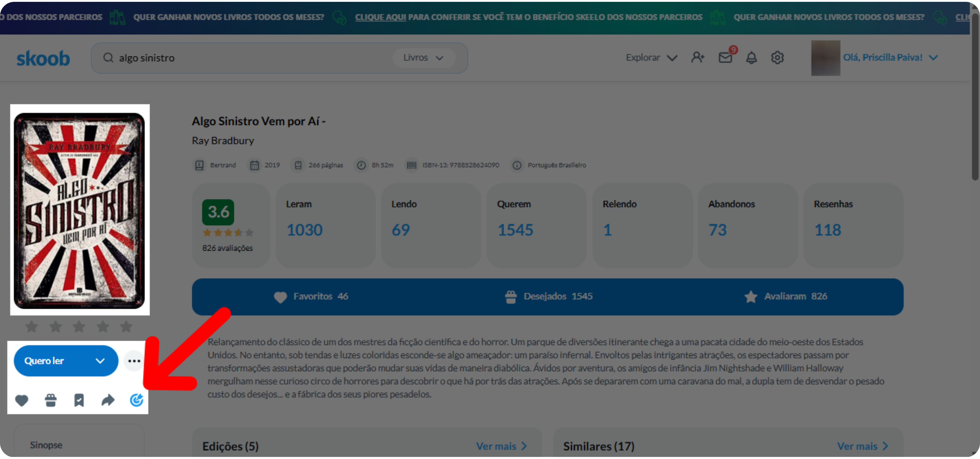Click the bookmark icon under Quero ler
The image size is (980, 459).
[79, 400]
